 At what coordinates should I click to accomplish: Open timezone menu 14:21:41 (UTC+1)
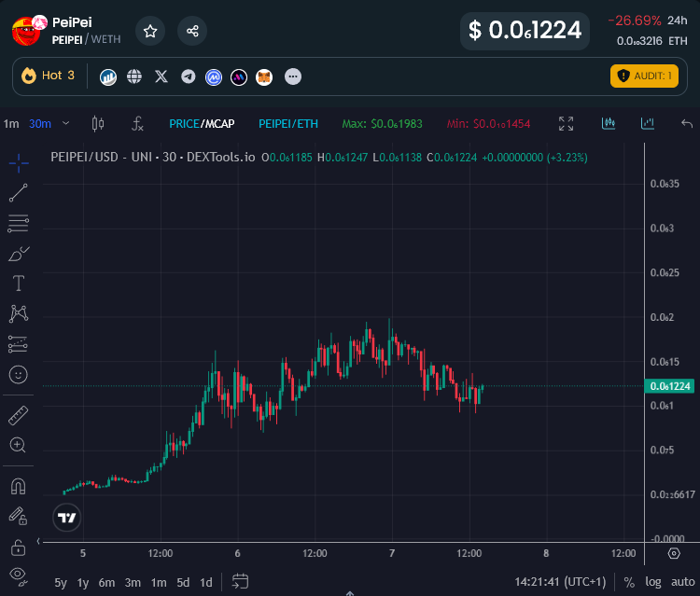click(x=560, y=582)
